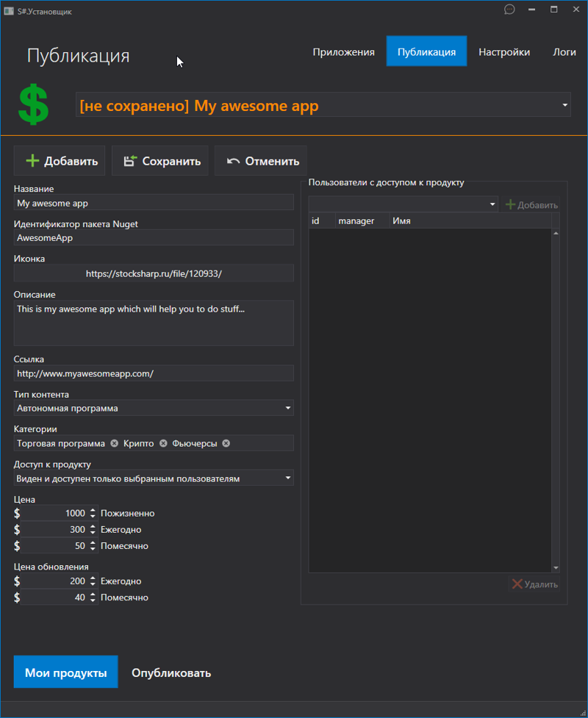Viewport: 588px width, 718px height.
Task: Switch to the Приложения tab
Action: (x=343, y=52)
